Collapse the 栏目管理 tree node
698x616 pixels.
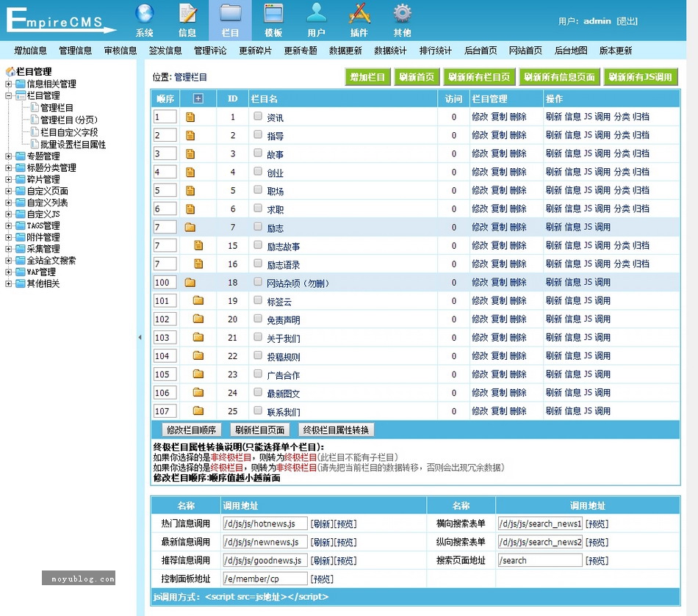9,95
